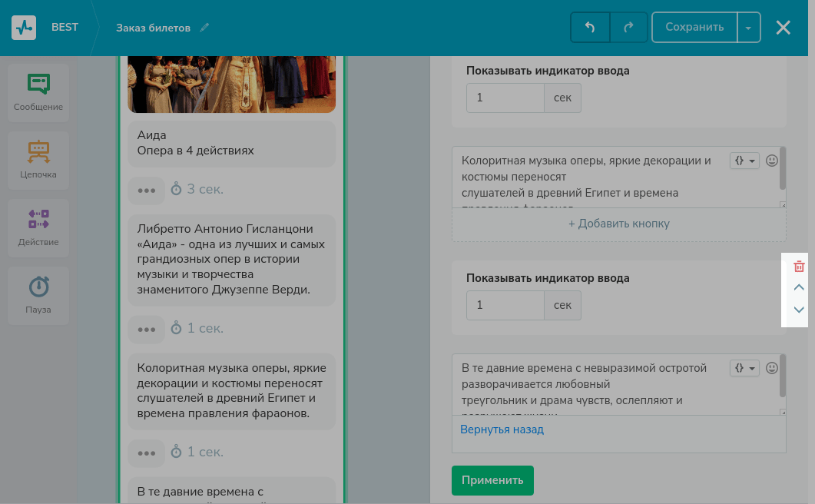815x504 pixels.
Task: Click the BEST logo icon
Action: 24,28
